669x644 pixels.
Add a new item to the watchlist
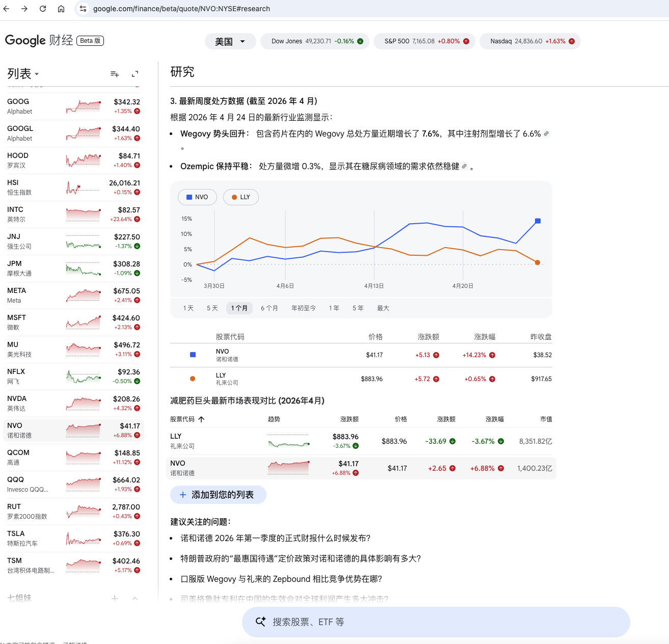[x=115, y=74]
